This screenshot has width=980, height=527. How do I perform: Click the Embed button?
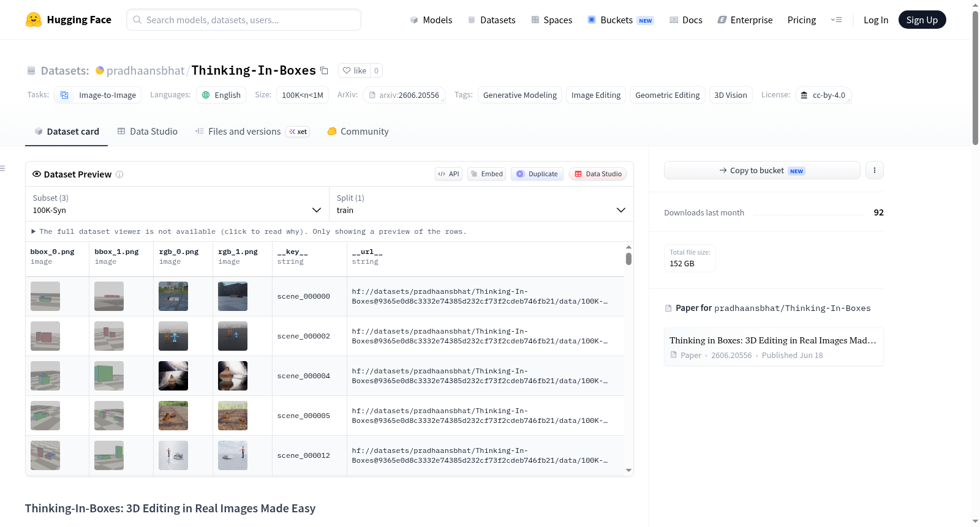pos(486,174)
